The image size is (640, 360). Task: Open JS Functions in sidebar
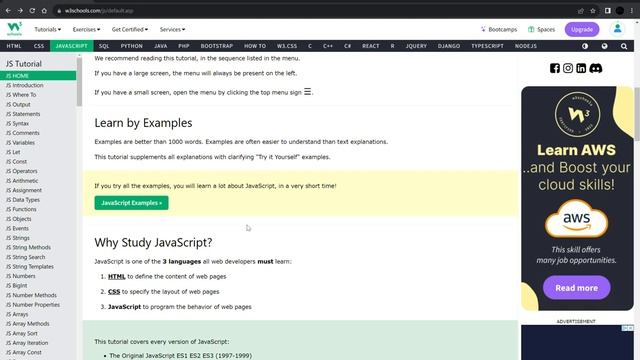click(x=21, y=209)
